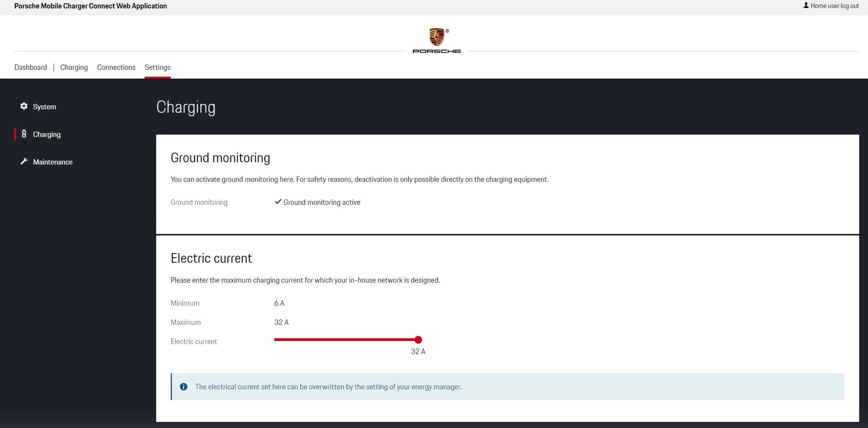The height and width of the screenshot is (428, 868).
Task: Click the Electric current section heading
Action: (211, 258)
